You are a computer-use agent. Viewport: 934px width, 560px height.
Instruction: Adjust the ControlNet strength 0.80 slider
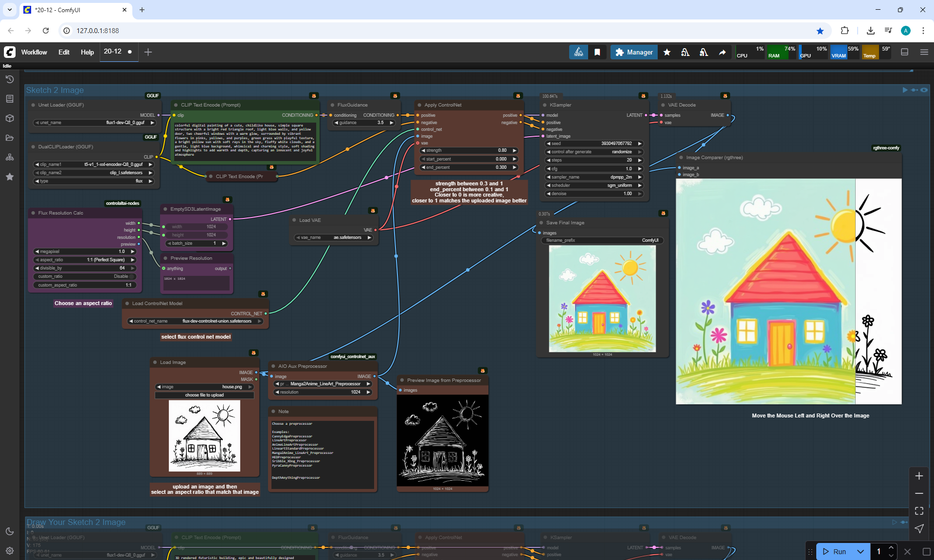(469, 150)
